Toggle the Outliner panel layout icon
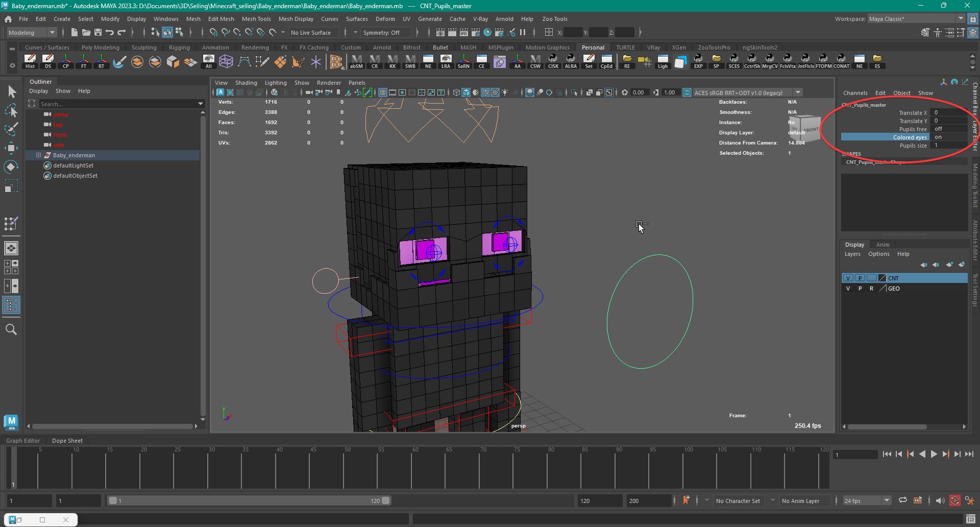The image size is (980, 527). tap(11, 305)
